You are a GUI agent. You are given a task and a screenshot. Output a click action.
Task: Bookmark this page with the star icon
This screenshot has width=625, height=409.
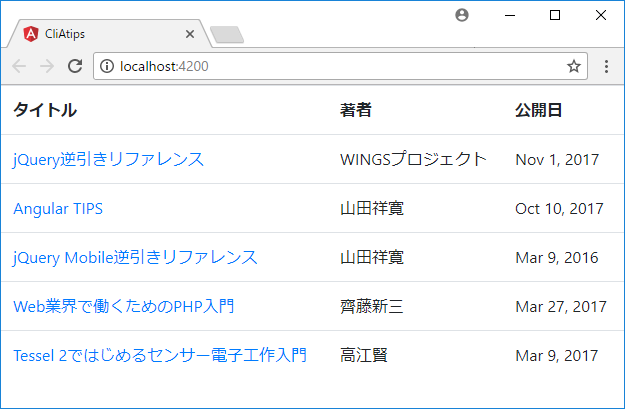coord(574,66)
